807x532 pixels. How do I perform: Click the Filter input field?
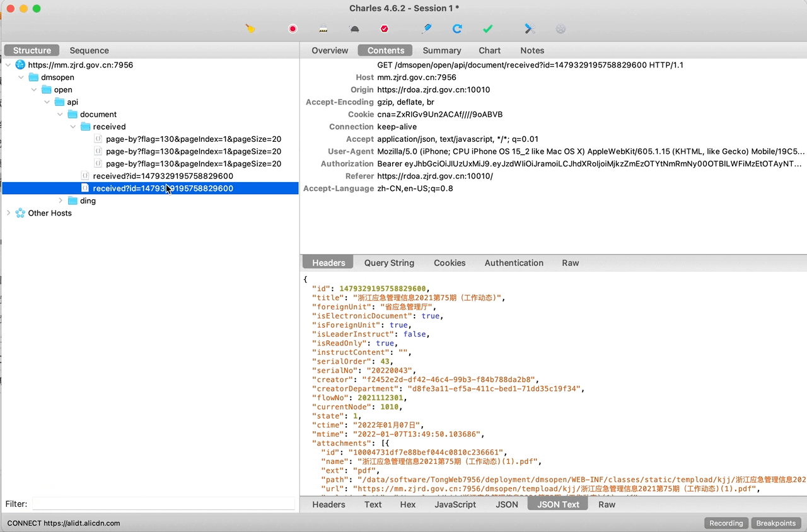pos(163,504)
